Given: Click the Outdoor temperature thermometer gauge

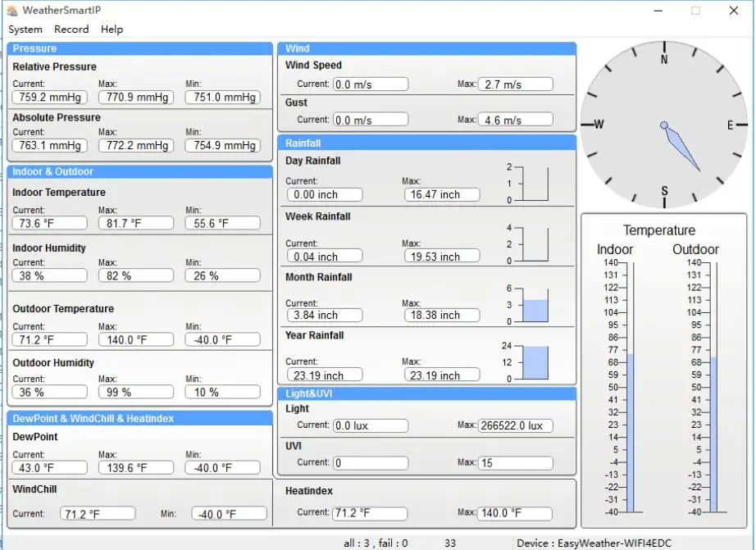Looking at the screenshot, I should click(713, 387).
